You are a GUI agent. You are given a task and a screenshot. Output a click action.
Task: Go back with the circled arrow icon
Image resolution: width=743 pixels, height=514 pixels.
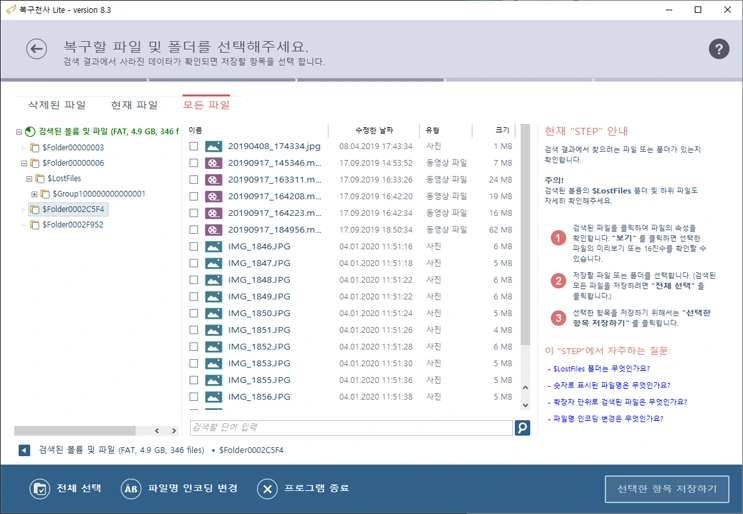point(36,48)
